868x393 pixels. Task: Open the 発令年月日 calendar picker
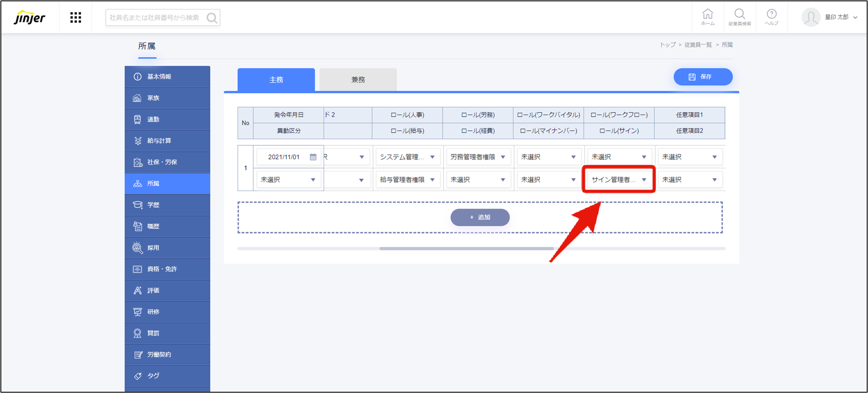[312, 157]
